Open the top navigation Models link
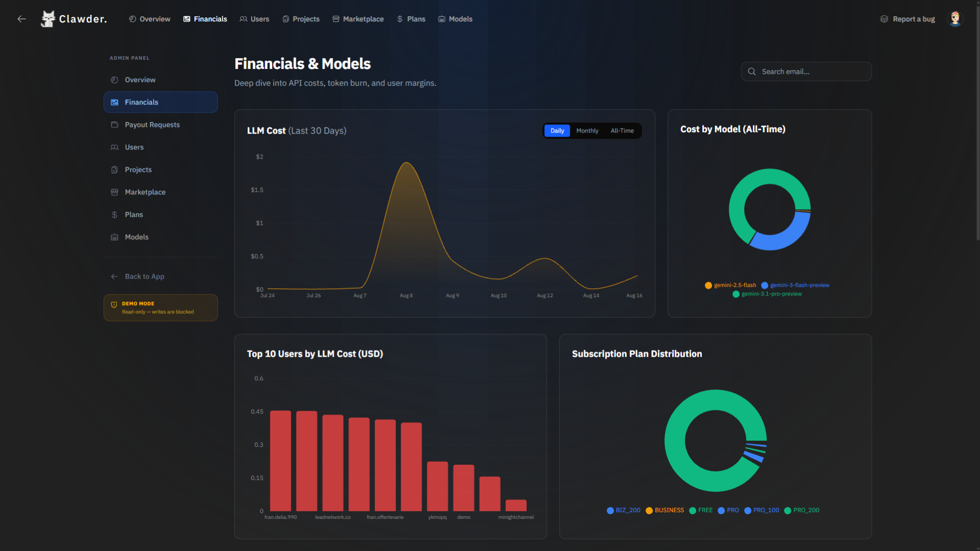Image resolution: width=980 pixels, height=551 pixels. [x=455, y=19]
